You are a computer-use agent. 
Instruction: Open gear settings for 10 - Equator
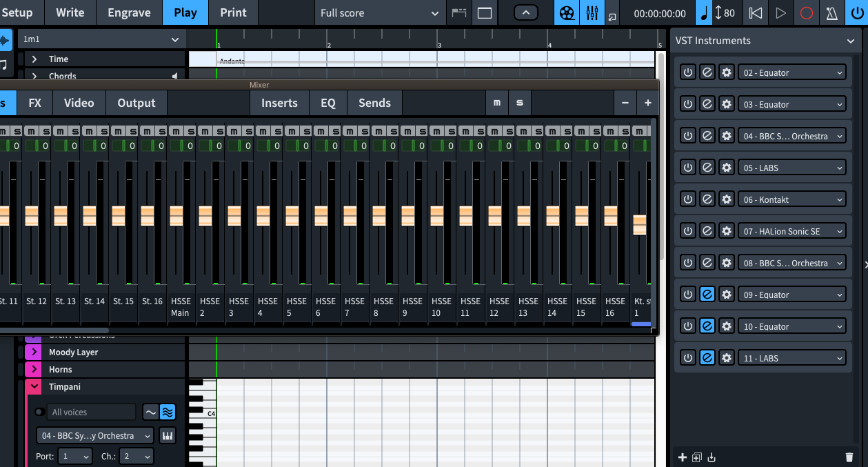pyautogui.click(x=726, y=326)
